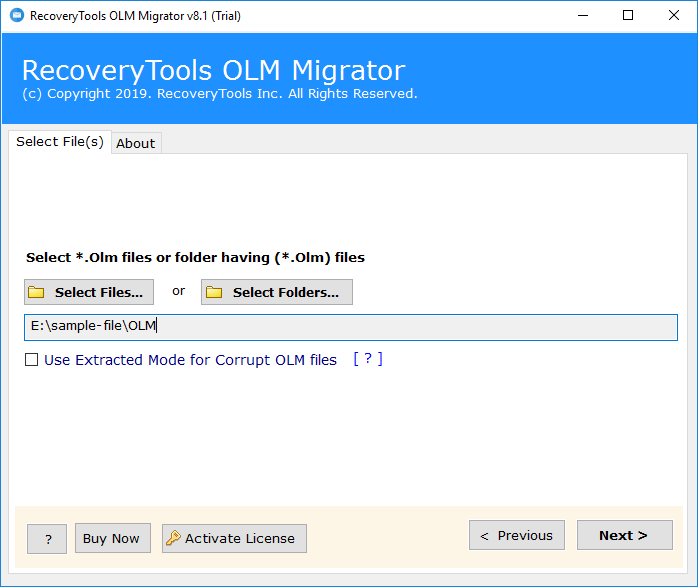Image resolution: width=698 pixels, height=587 pixels.
Task: Close the OLM Migrator window
Action: (674, 16)
